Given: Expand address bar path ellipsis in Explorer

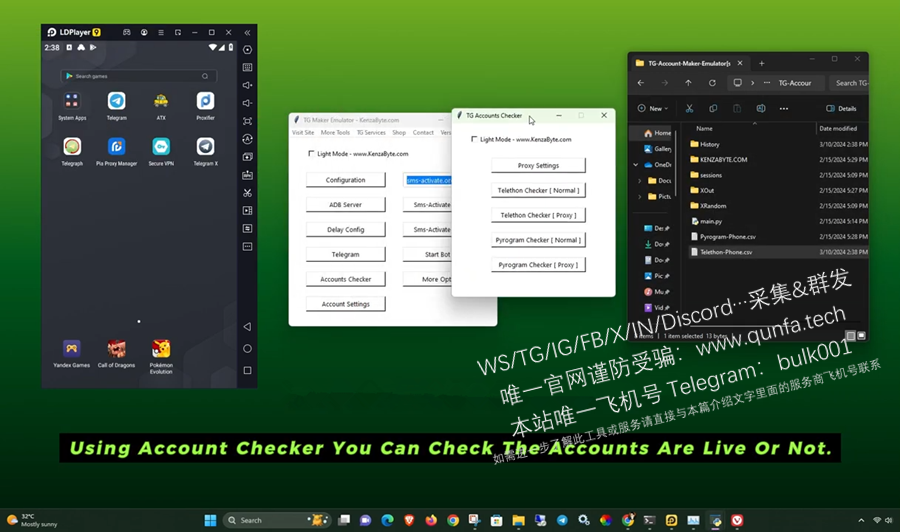Looking at the screenshot, I should click(x=767, y=83).
